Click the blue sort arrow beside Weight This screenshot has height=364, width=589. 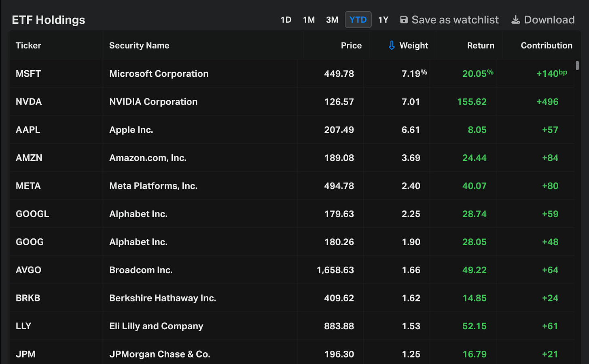[392, 46]
